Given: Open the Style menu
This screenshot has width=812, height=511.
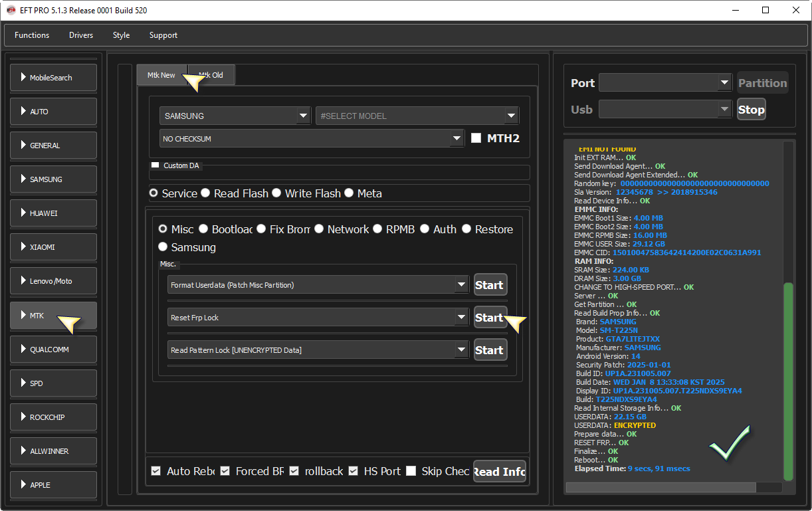Looking at the screenshot, I should pos(122,35).
